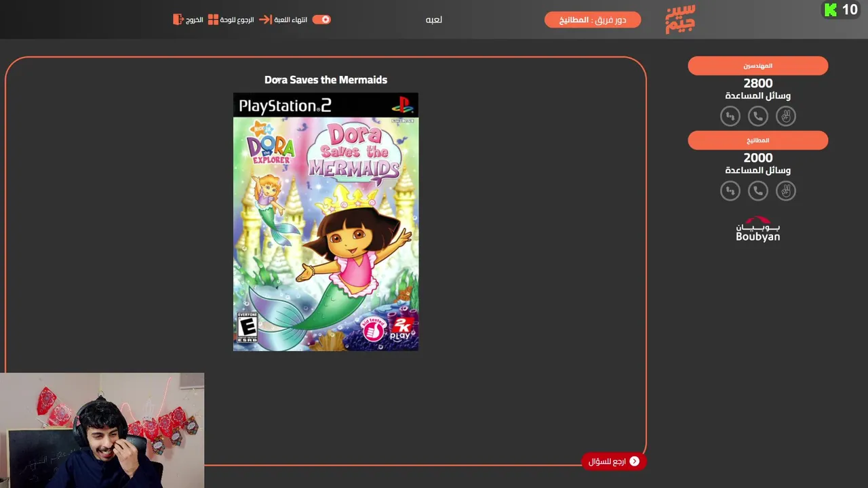Click وسائل المساعدة label under 2800

point(758,96)
